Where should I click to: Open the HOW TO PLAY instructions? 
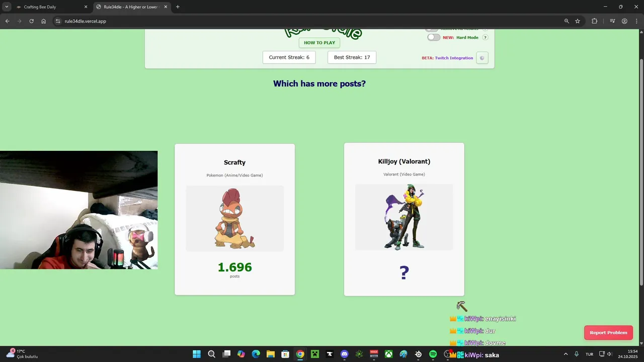(319, 43)
